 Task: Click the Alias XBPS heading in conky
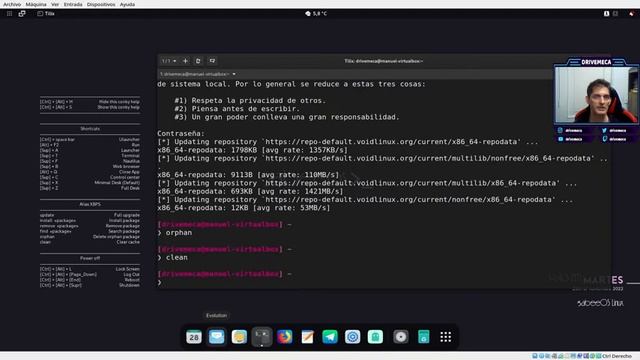[x=90, y=204]
